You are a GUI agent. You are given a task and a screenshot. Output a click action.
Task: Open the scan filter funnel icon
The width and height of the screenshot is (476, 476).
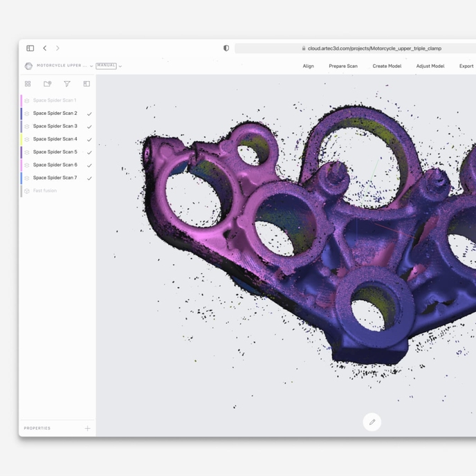pos(67,84)
